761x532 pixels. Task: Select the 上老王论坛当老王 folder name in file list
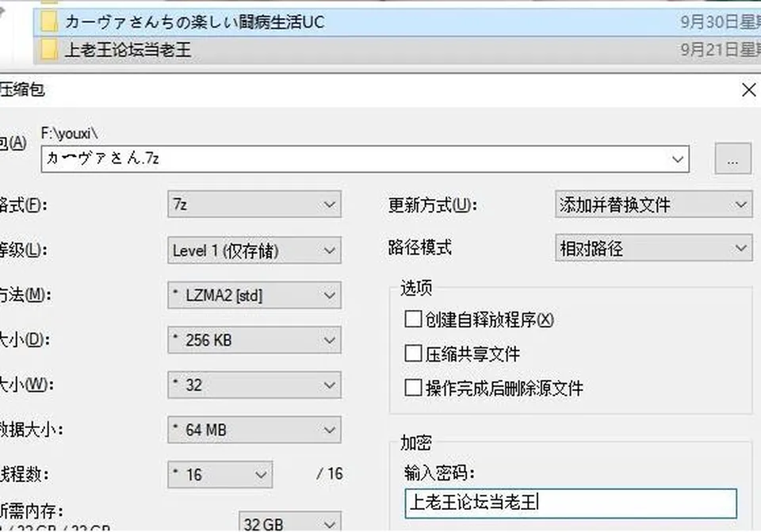tap(128, 49)
